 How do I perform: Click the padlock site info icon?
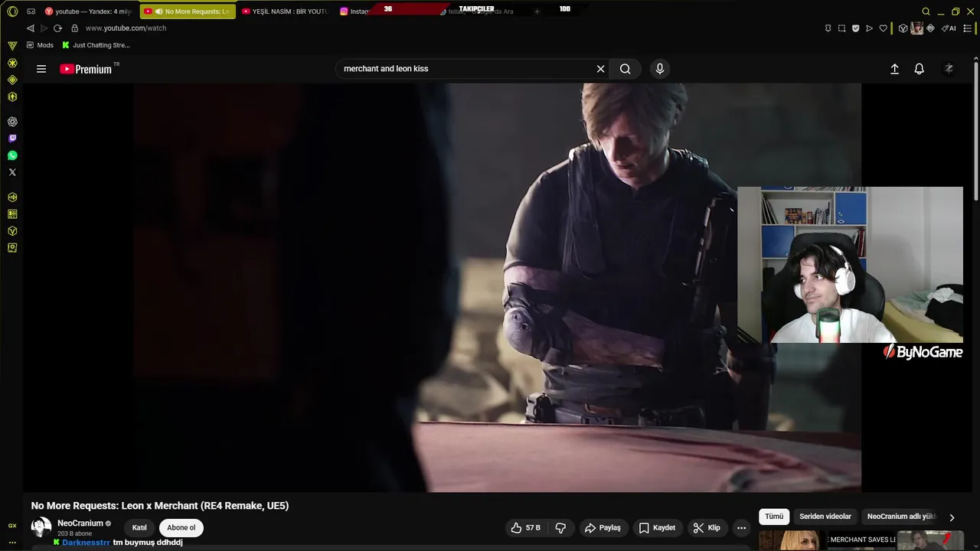(74, 28)
